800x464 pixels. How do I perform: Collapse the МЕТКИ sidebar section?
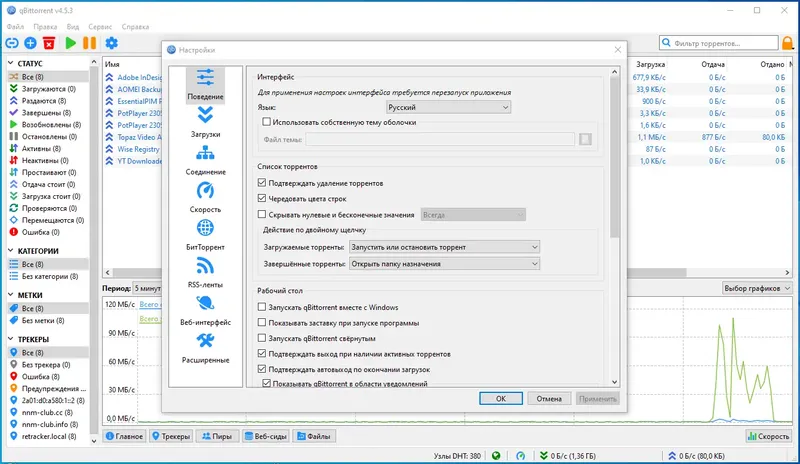11,295
